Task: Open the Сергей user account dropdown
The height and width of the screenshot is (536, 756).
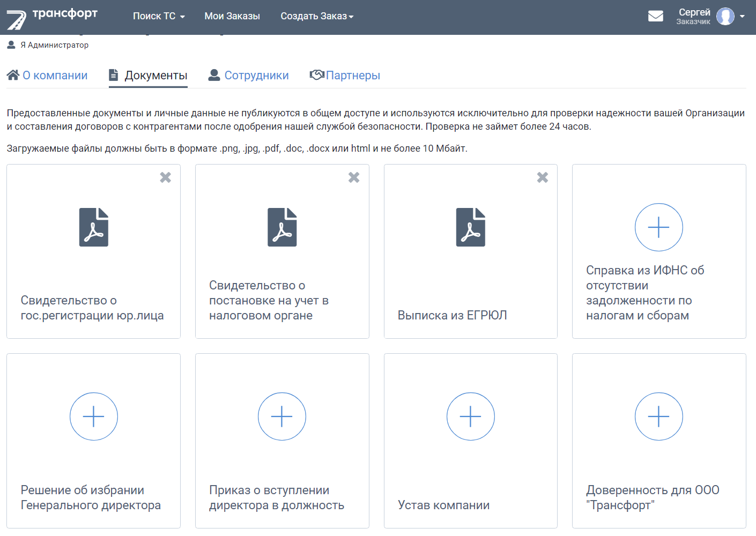Action: click(710, 16)
